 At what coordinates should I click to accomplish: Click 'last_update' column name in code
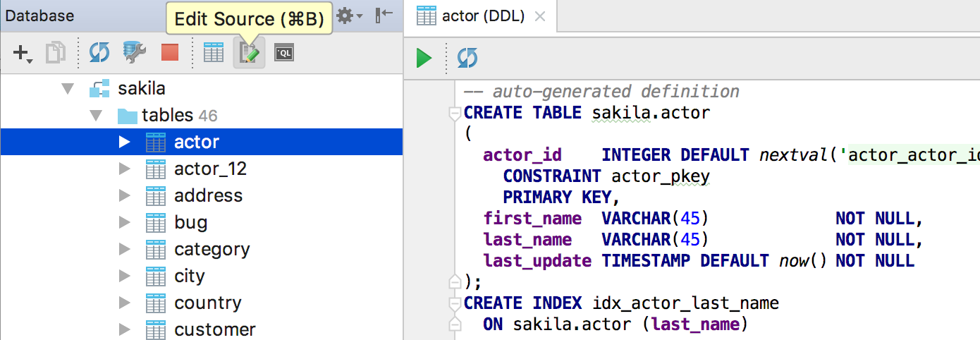coord(537,261)
